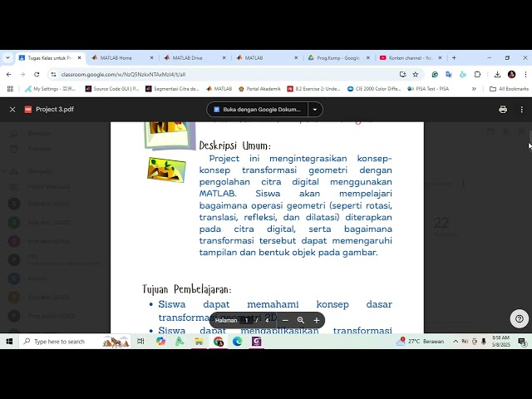The height and width of the screenshot is (399, 532).
Task: Show hidden system tray icons
Action: coord(456,342)
